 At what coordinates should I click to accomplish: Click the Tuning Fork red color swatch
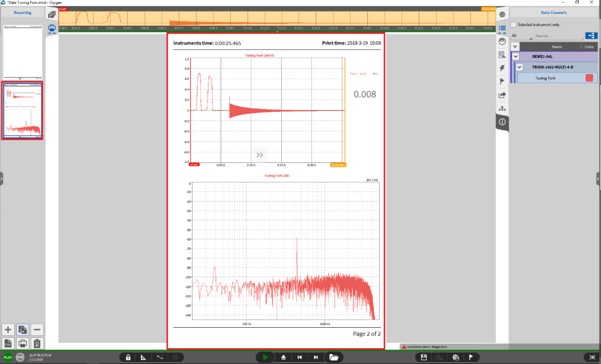tap(589, 78)
